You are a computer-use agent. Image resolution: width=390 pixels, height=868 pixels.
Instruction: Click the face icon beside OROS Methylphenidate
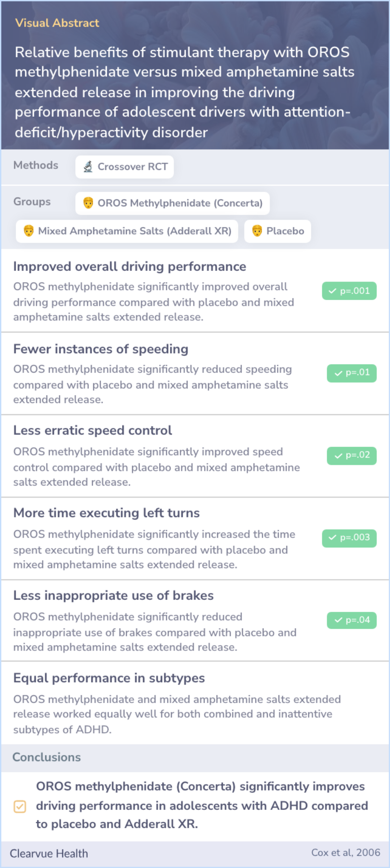click(88, 203)
